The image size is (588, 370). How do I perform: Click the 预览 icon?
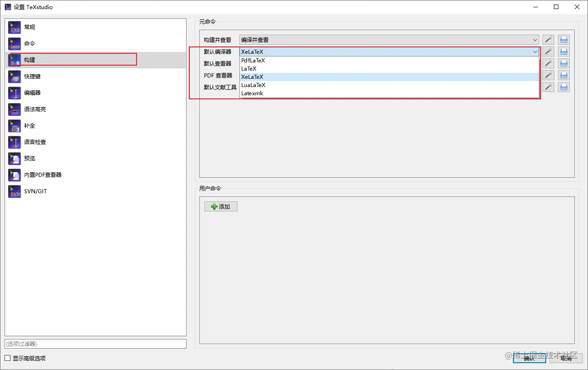click(x=15, y=159)
